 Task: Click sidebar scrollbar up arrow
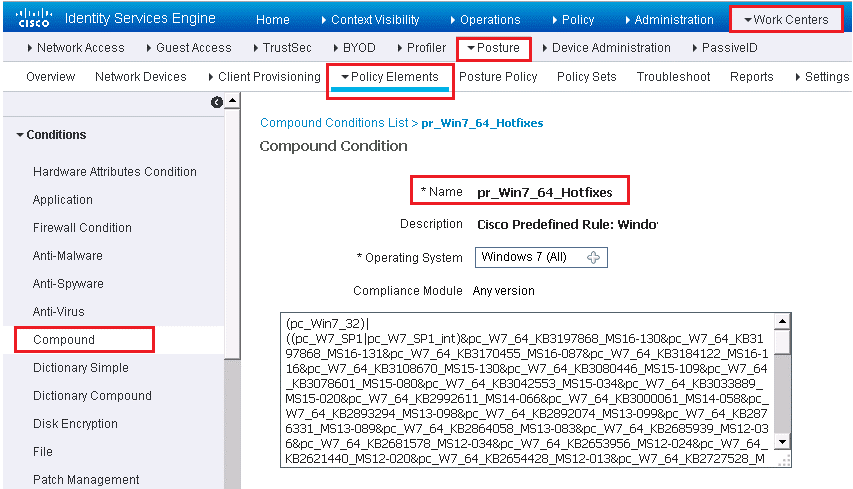pos(233,101)
